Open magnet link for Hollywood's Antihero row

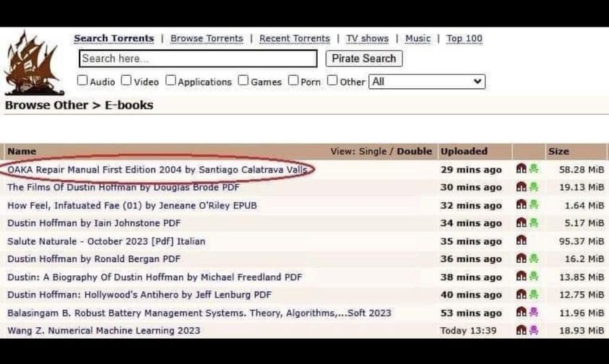(x=521, y=294)
